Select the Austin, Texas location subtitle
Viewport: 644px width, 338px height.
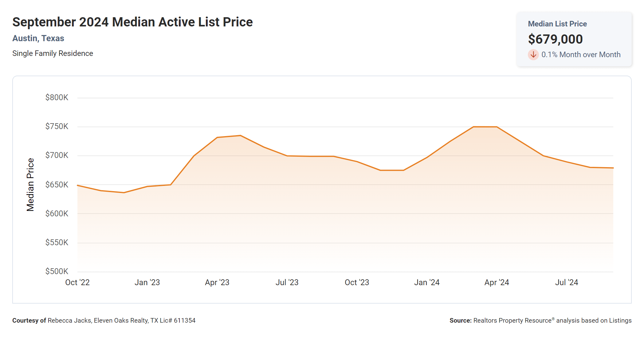click(x=38, y=38)
